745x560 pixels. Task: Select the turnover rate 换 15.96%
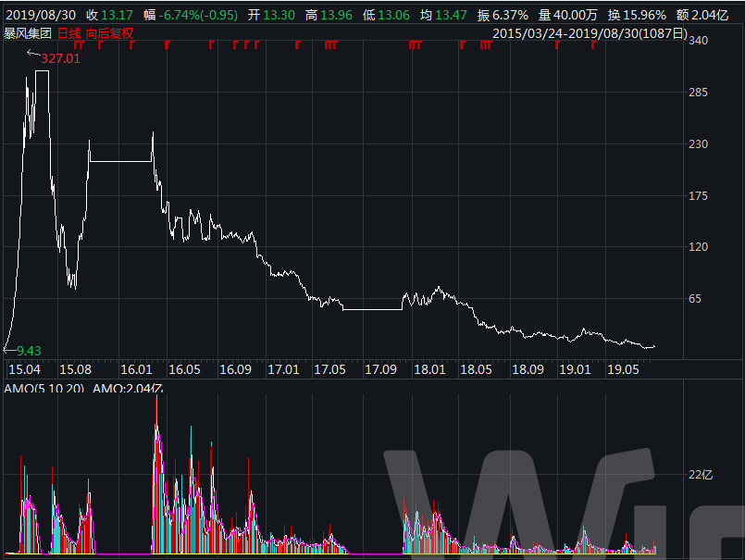[637, 15]
